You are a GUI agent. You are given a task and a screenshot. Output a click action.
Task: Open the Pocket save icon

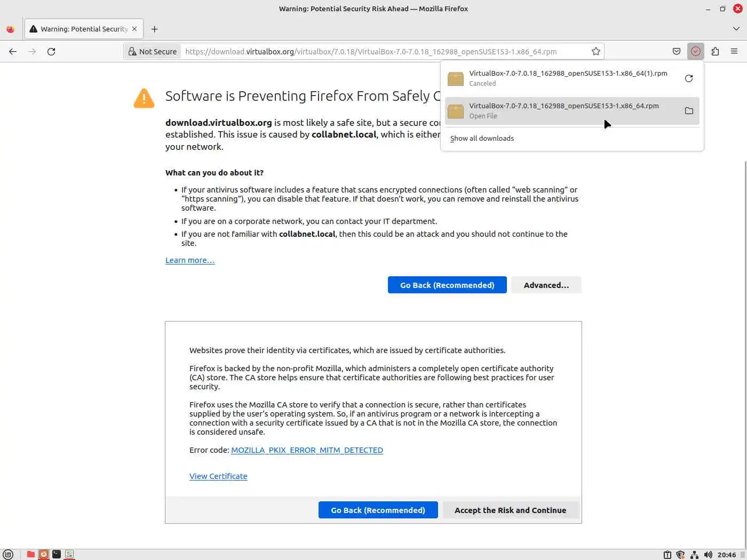point(677,52)
